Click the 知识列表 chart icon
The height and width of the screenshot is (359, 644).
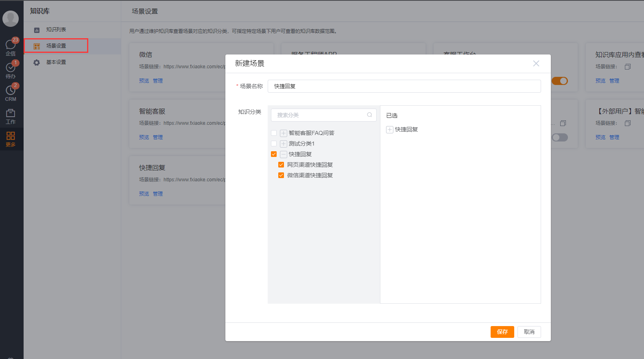tap(37, 30)
